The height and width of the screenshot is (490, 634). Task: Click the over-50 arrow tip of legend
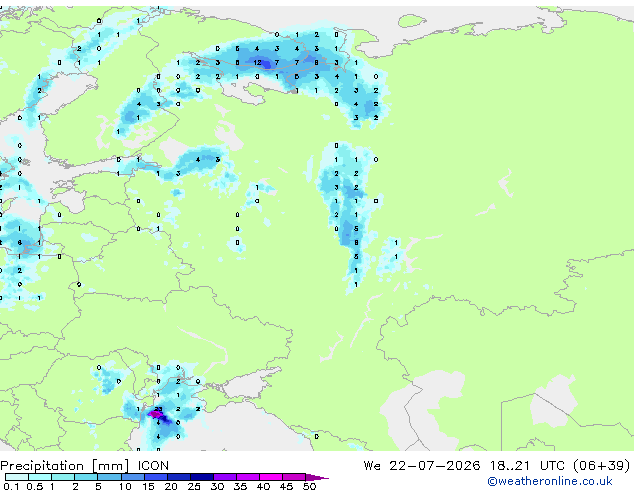317,477
